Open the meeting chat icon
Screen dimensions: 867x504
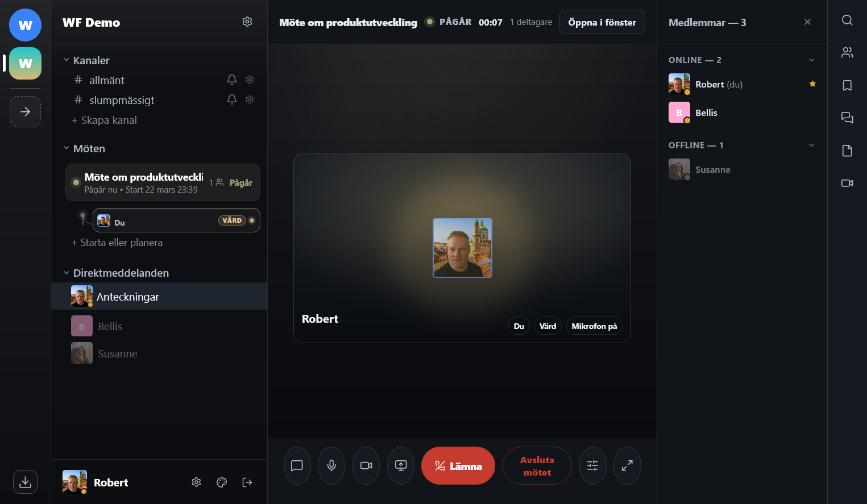click(x=297, y=466)
